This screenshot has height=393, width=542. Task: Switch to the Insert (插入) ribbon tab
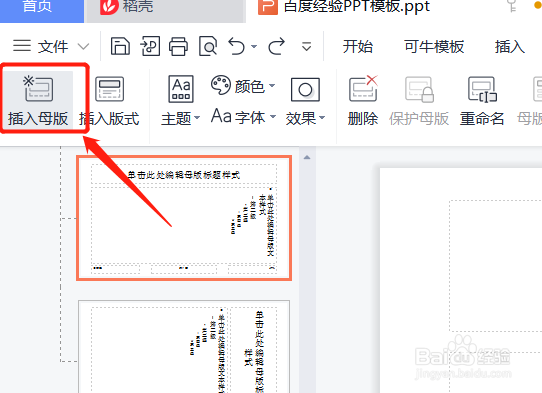click(510, 46)
